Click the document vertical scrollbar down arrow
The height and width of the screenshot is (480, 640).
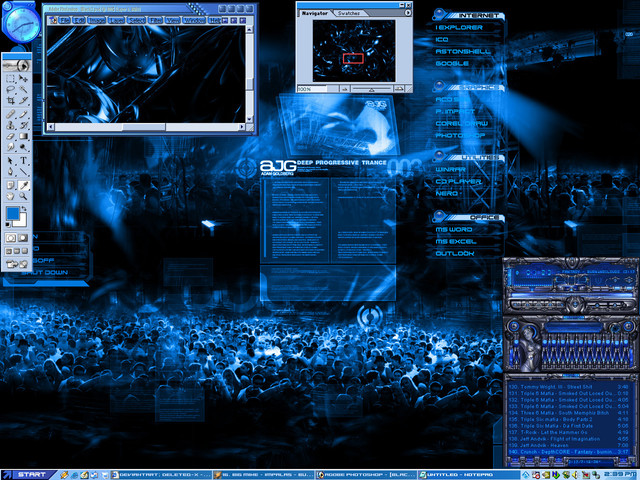click(x=249, y=119)
